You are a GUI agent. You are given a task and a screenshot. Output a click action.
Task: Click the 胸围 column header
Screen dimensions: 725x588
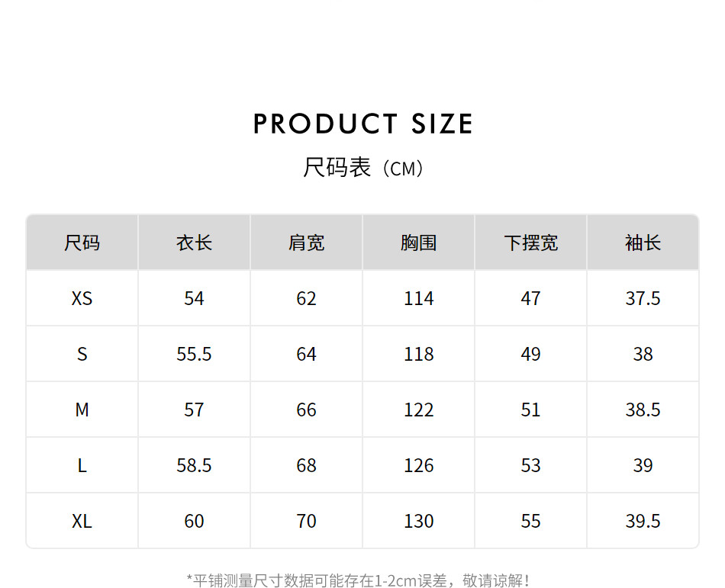coord(418,243)
